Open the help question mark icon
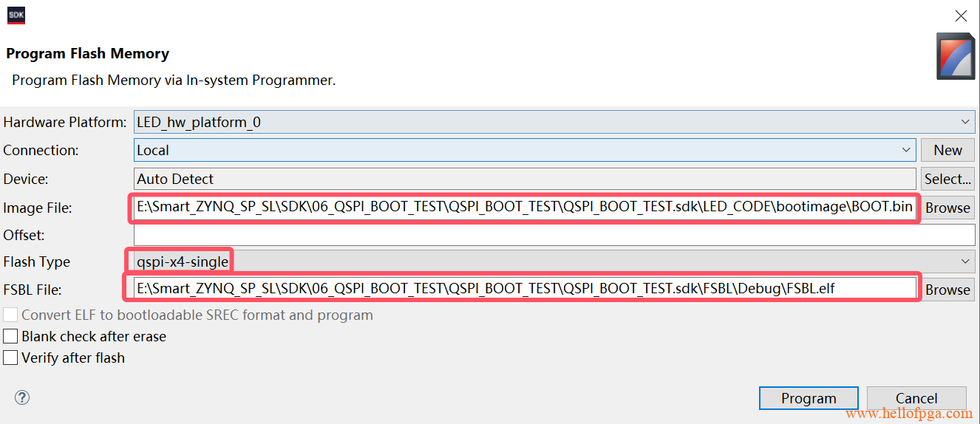The height and width of the screenshot is (424, 980). point(22,397)
